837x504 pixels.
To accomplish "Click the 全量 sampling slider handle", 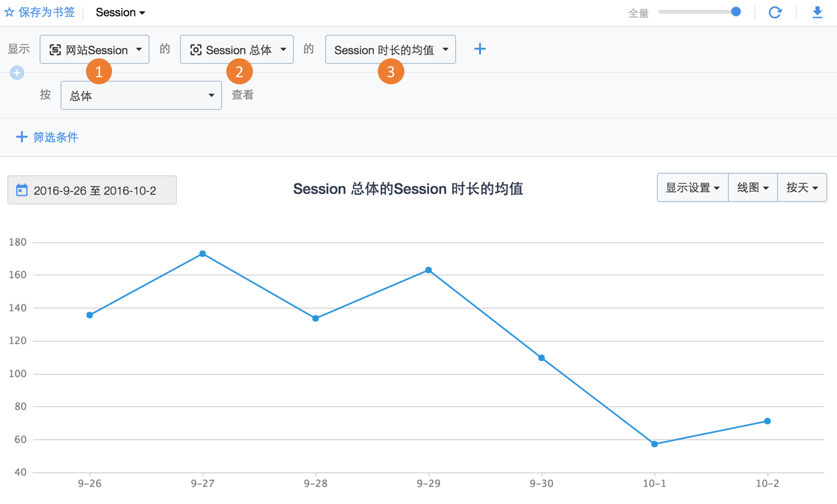I will pos(736,12).
